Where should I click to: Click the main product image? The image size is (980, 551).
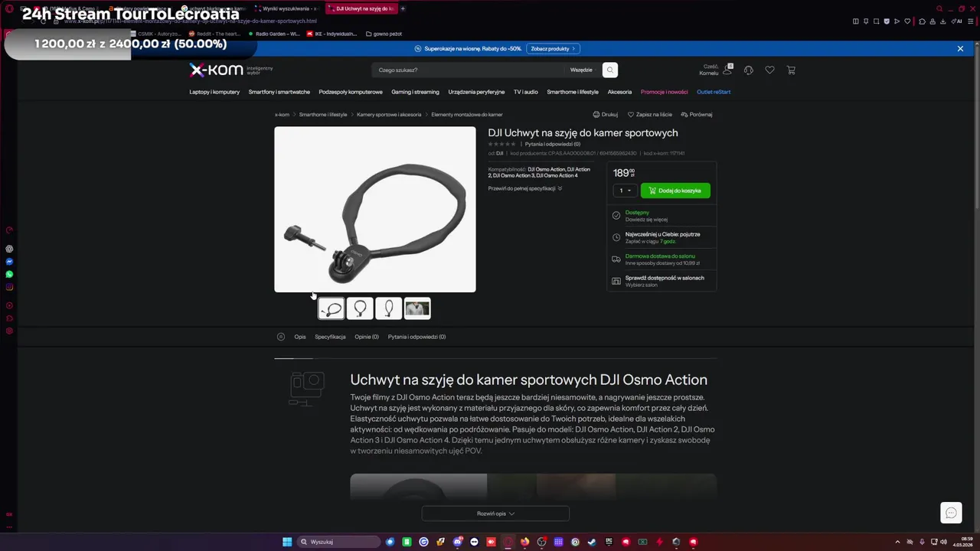pos(375,209)
